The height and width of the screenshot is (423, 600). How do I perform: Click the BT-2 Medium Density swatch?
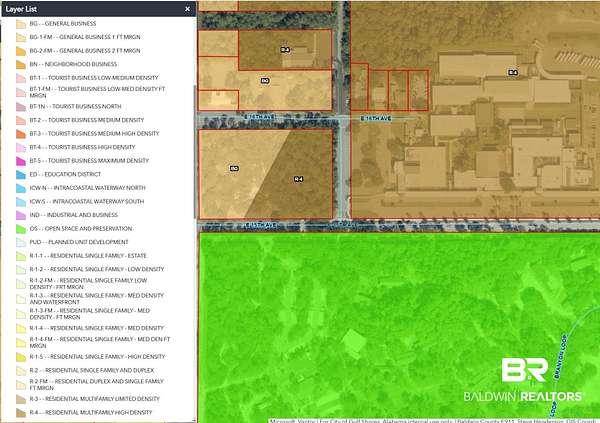[21, 120]
